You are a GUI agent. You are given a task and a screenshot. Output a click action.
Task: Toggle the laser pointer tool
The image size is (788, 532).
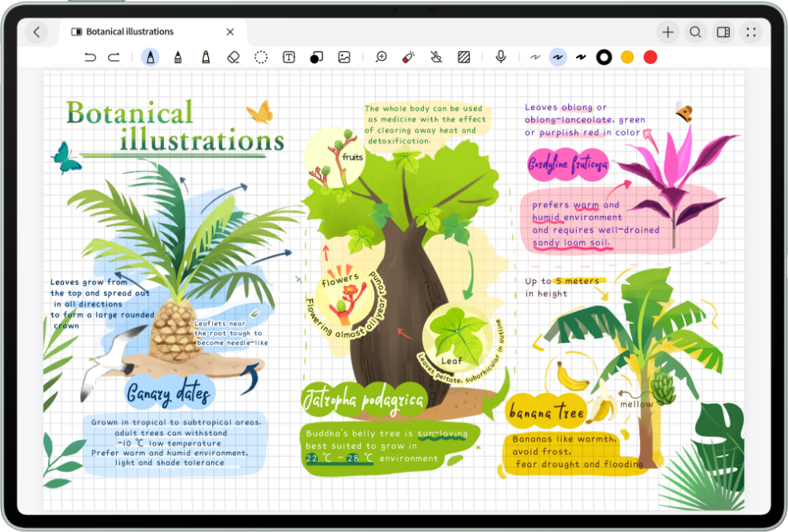(407, 57)
